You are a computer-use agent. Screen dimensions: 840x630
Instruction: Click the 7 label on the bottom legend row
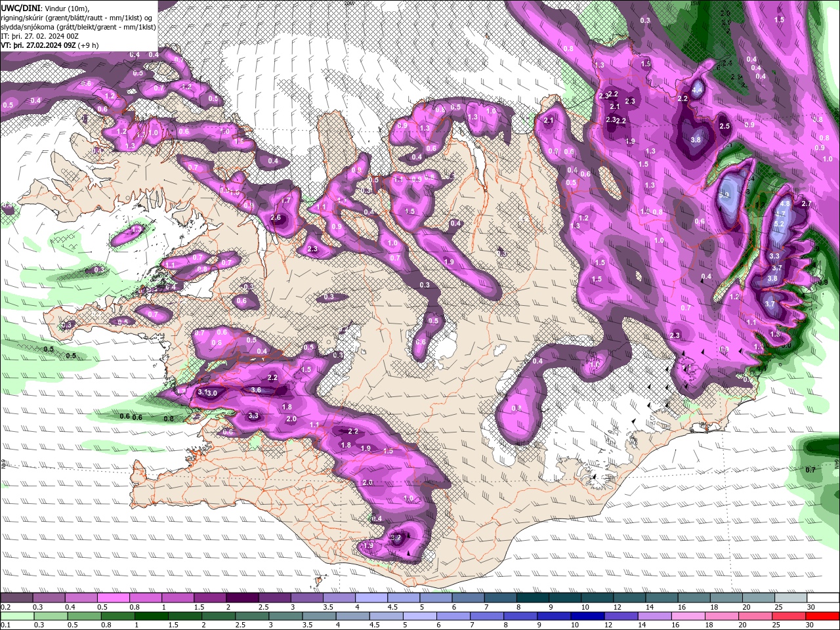coord(472,625)
